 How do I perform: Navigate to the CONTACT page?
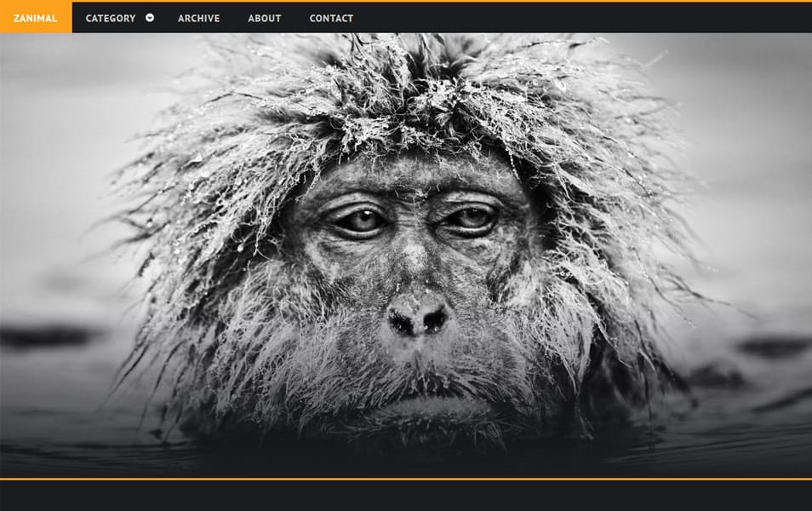pos(331,18)
